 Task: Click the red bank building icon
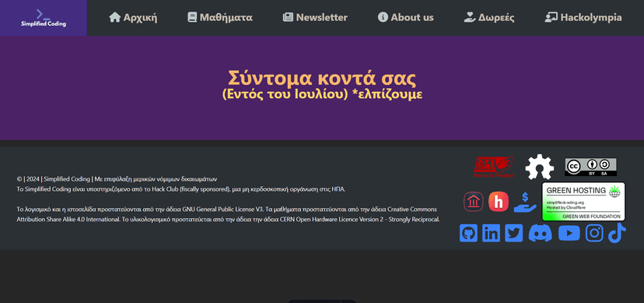[x=474, y=202]
